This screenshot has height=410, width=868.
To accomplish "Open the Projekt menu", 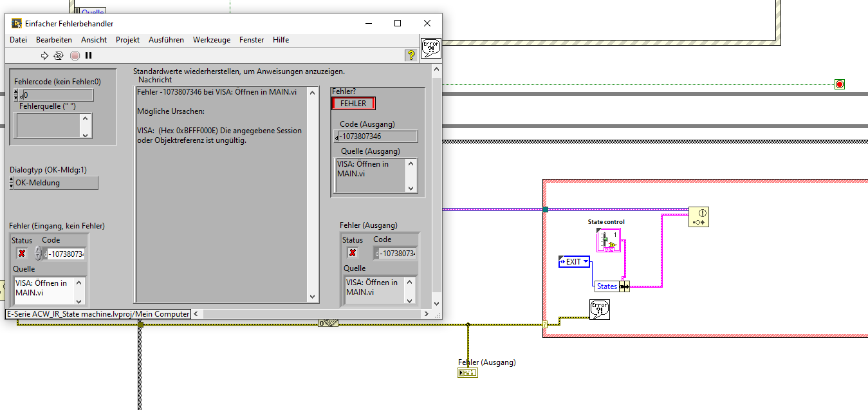I will (128, 40).
